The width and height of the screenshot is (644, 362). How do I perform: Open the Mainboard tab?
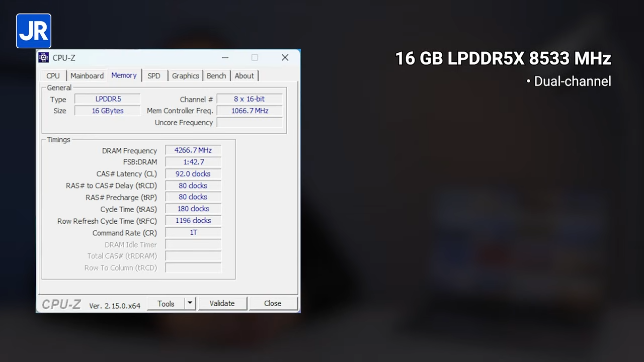point(87,75)
